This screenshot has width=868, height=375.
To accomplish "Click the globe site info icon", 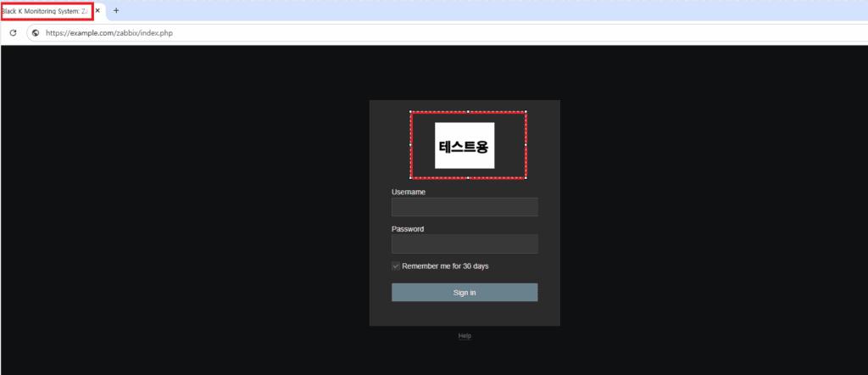I will pos(36,33).
